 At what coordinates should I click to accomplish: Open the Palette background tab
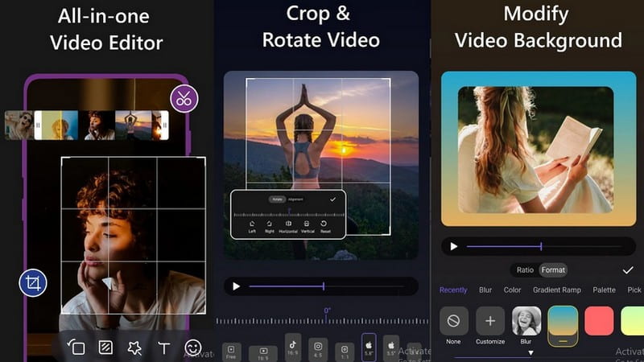(x=604, y=290)
